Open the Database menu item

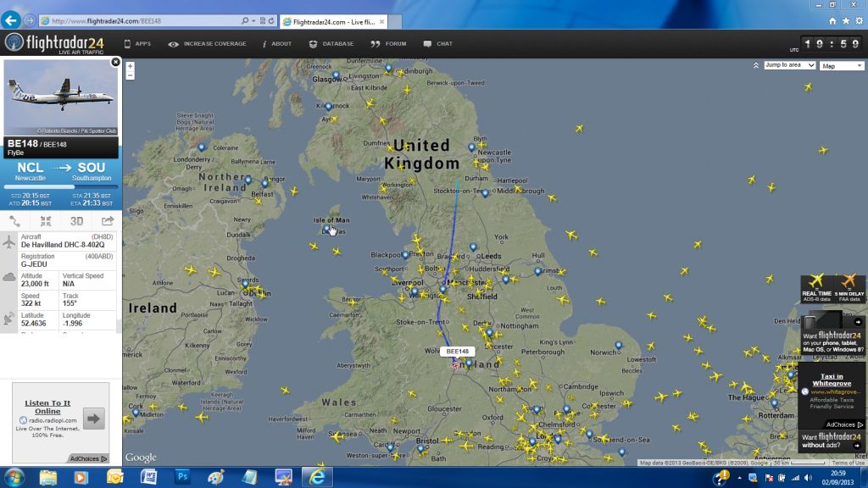click(x=331, y=44)
